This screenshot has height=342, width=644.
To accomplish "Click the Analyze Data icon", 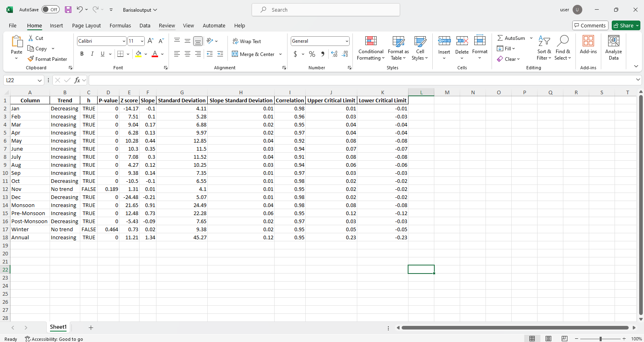I will 613,48.
